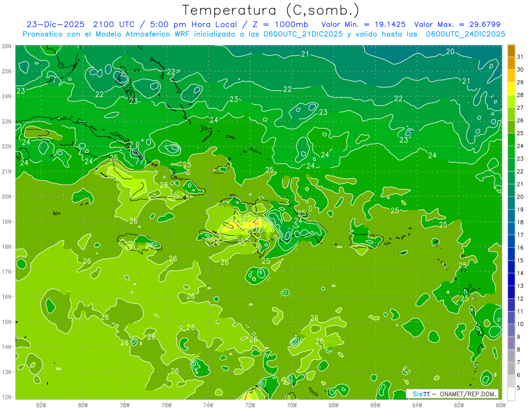The image size is (532, 411).
Task: Click the "2100 UTC" time text
Action: 114,24
